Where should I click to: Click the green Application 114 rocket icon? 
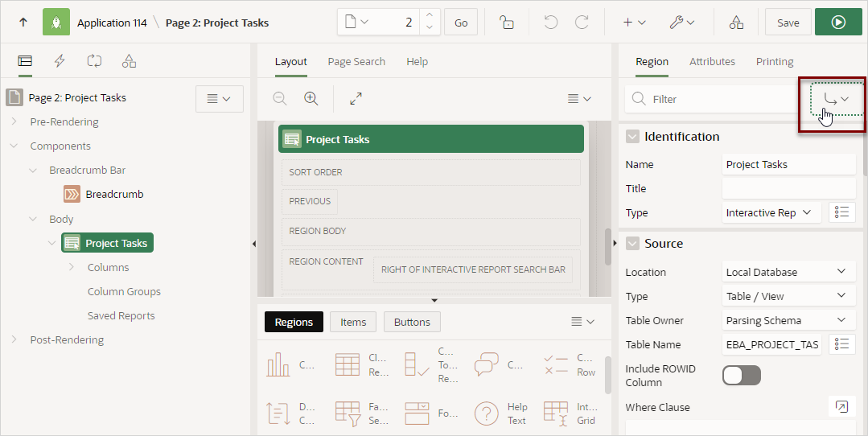pos(56,23)
